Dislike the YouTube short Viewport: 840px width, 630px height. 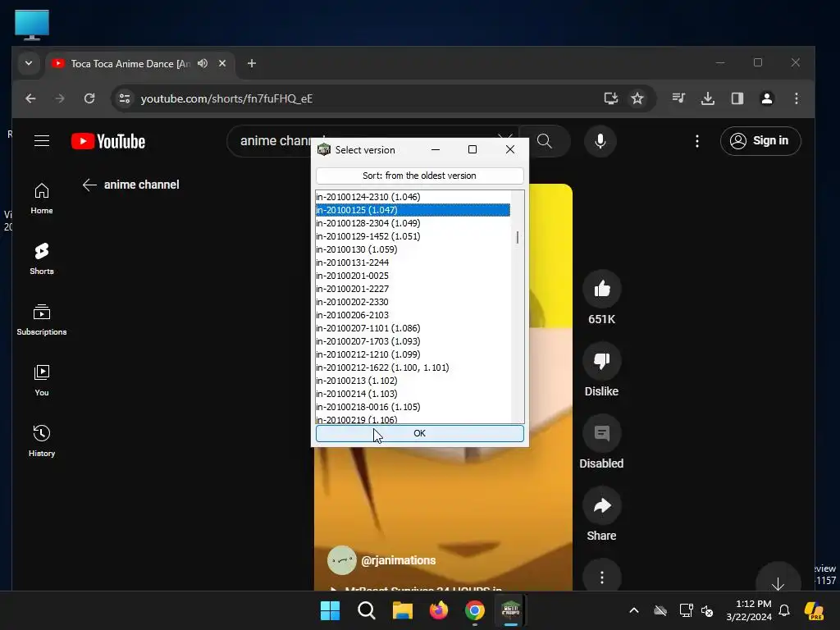[x=601, y=361]
